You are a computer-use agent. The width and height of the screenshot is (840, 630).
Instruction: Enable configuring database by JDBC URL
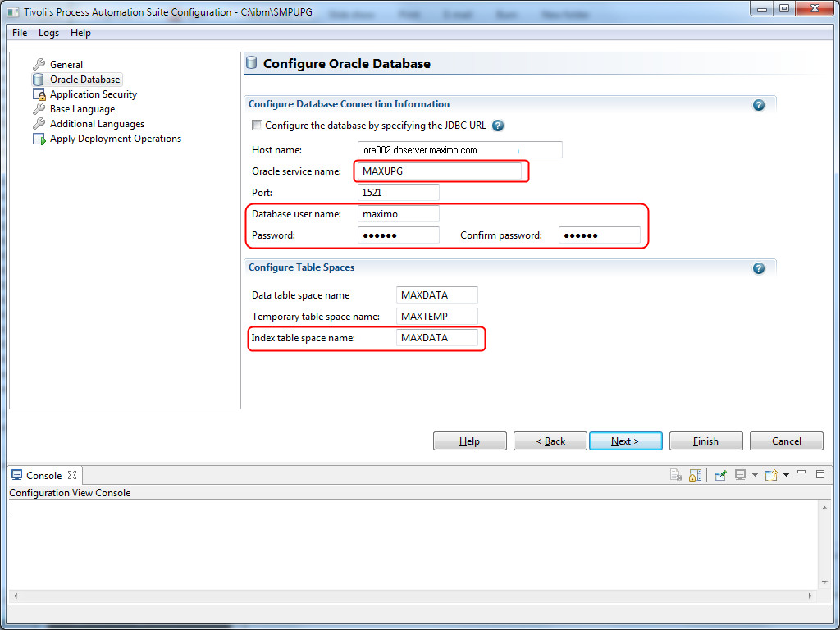[257, 126]
